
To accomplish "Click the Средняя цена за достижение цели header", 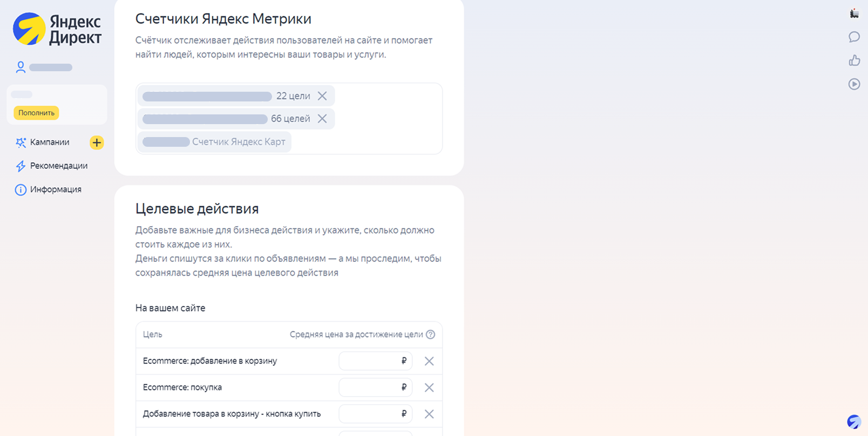I will pyautogui.click(x=356, y=335).
